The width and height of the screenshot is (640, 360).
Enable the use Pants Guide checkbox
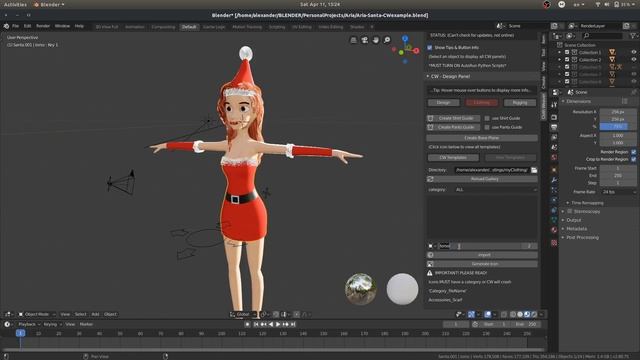[487, 127]
